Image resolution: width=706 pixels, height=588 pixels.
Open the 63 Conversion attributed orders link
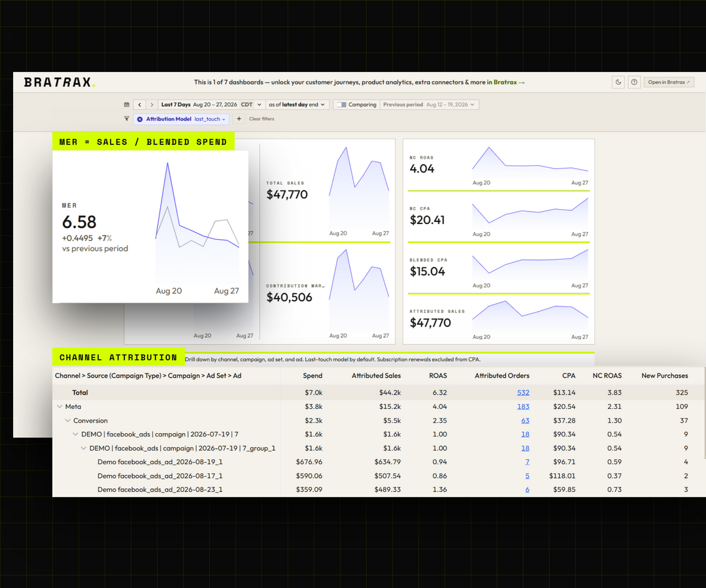[525, 420]
